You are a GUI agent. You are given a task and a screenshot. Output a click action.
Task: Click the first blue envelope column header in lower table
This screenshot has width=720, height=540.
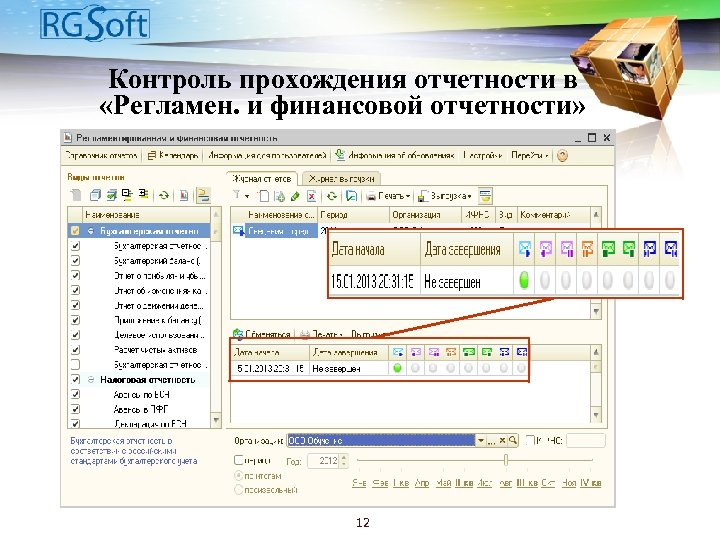pos(398,352)
